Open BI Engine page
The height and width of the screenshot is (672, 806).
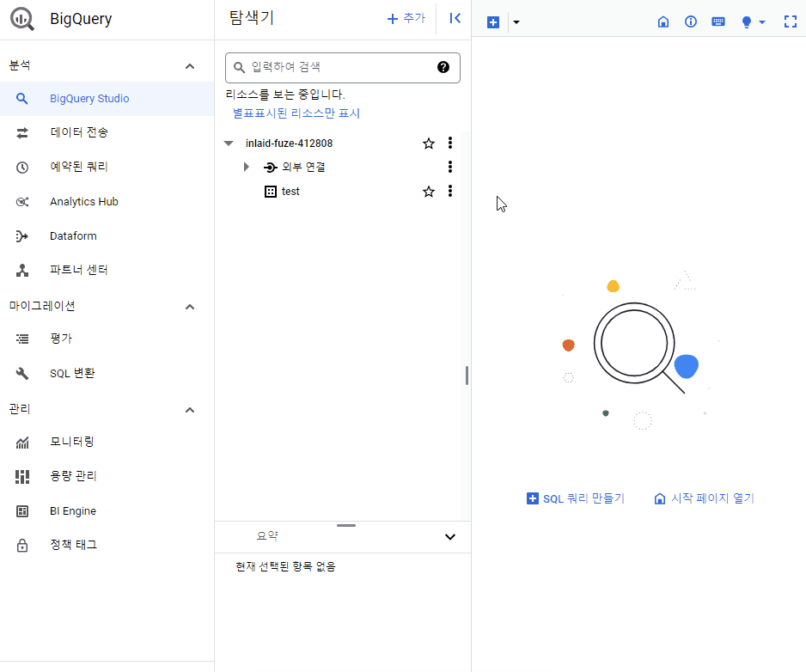click(x=107, y=511)
